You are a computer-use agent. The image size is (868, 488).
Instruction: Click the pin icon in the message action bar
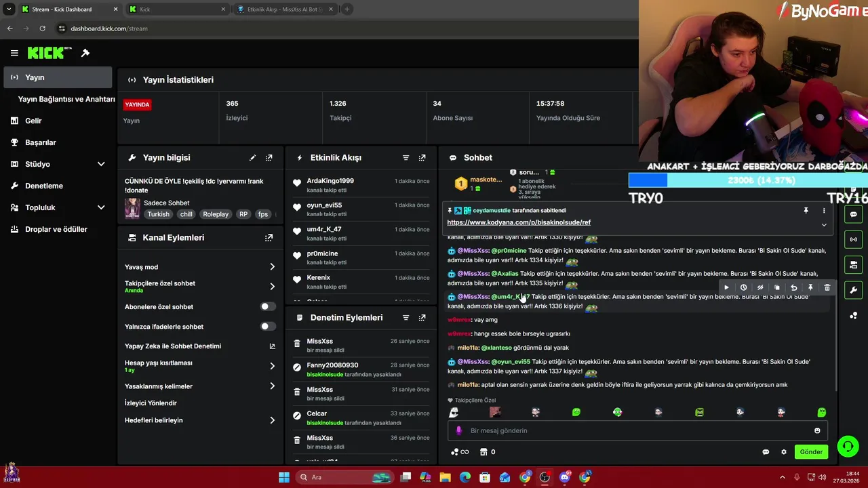(x=810, y=287)
